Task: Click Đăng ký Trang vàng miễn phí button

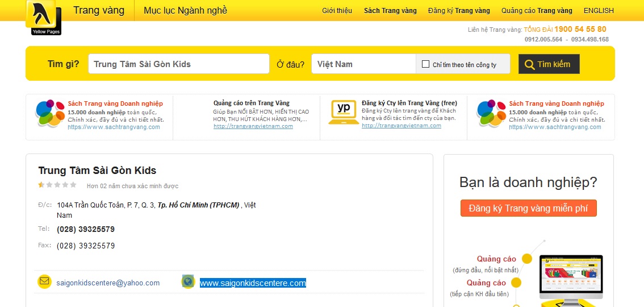Action: (528, 208)
